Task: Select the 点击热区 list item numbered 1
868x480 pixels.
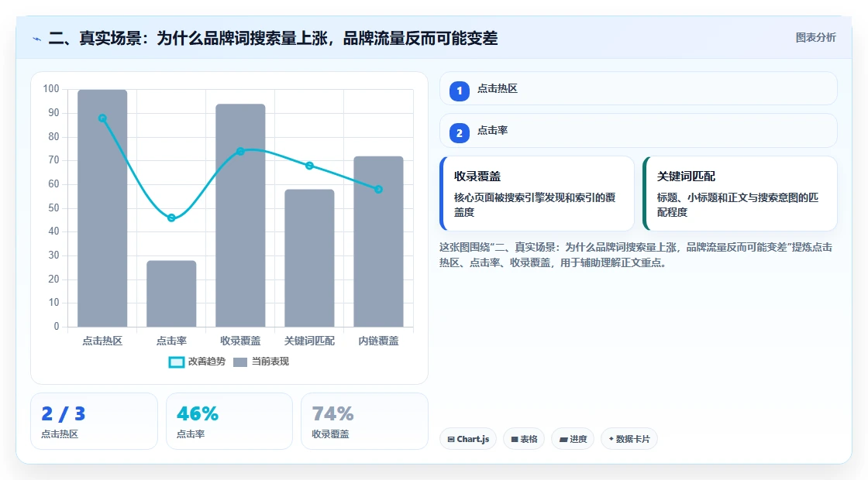Action: pos(639,88)
